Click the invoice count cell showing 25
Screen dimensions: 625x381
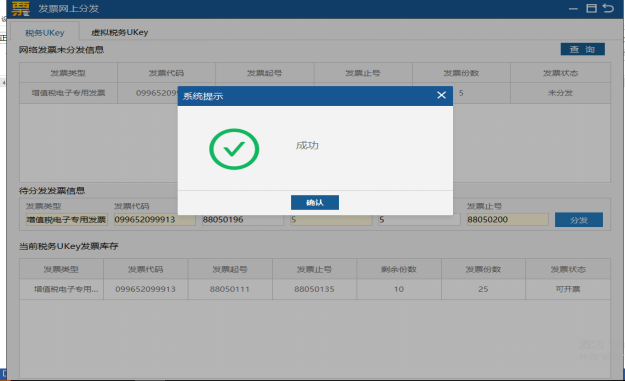(483, 289)
